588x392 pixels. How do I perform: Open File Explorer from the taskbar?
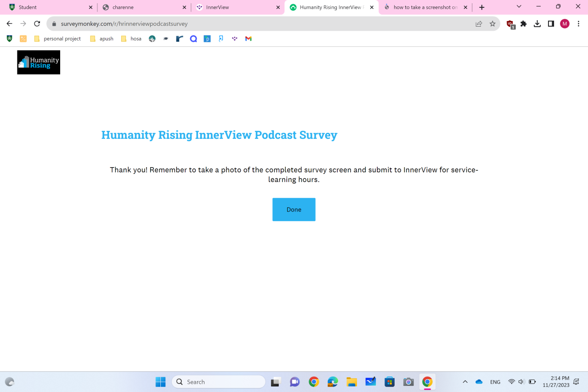click(x=352, y=382)
